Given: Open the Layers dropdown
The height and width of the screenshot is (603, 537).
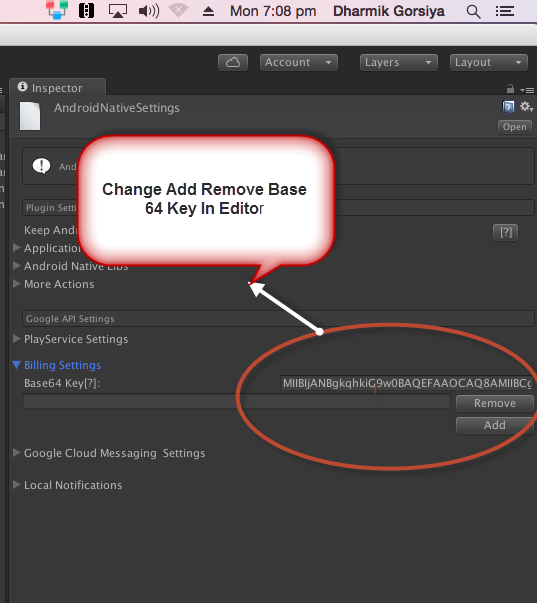Looking at the screenshot, I should pos(399,62).
